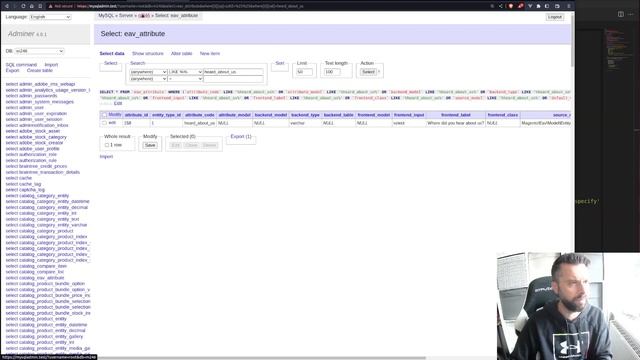This screenshot has height=360, width=640.
Task: Expand the Sort fieldset
Action: pyautogui.click(x=280, y=63)
